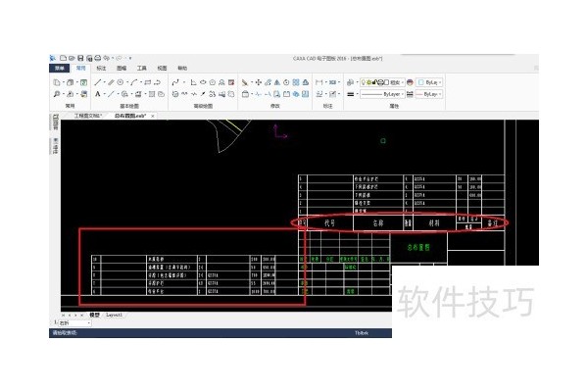Toggle layer light bulb visibility icon
Viewport: 588px width, 392px height.
coord(363,82)
